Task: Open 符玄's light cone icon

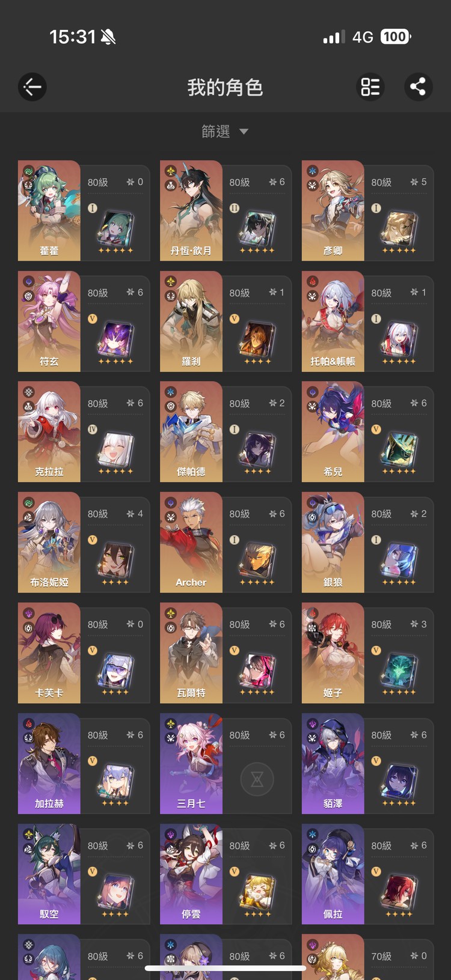Action: pos(115,338)
